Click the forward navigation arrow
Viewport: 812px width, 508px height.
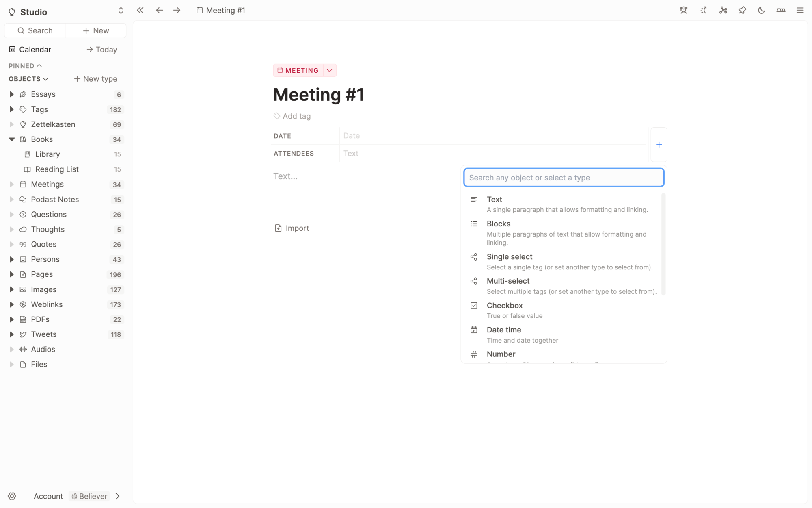[x=177, y=10]
